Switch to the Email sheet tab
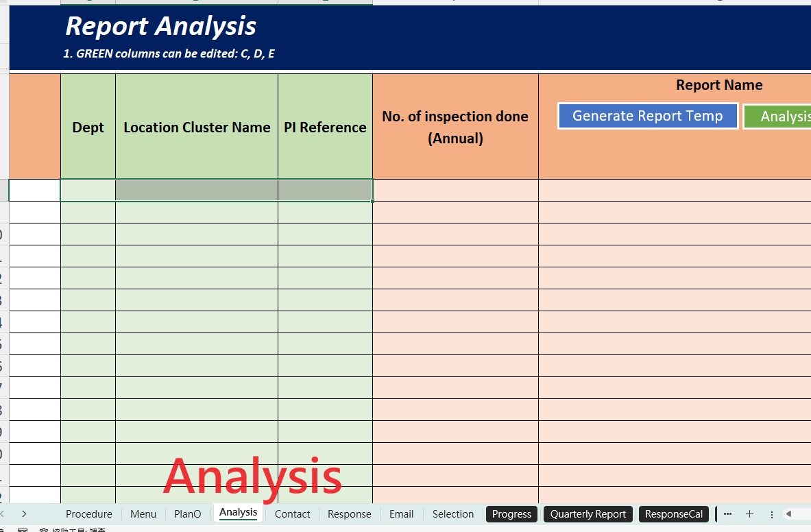 (401, 513)
